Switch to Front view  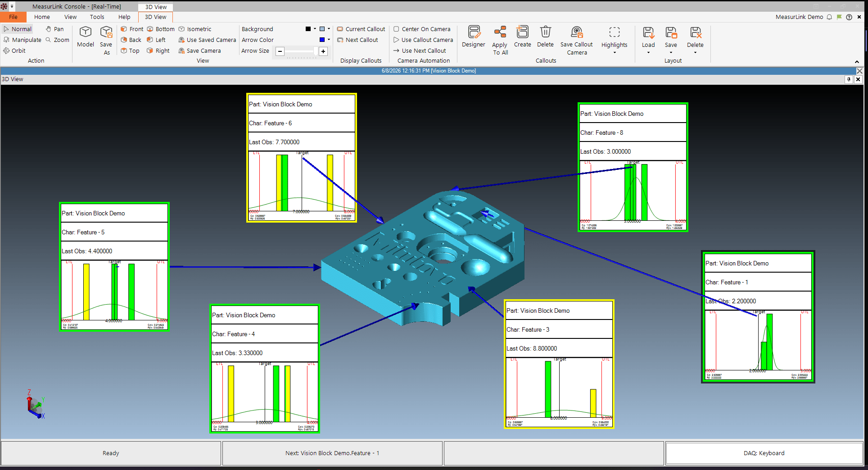point(132,29)
